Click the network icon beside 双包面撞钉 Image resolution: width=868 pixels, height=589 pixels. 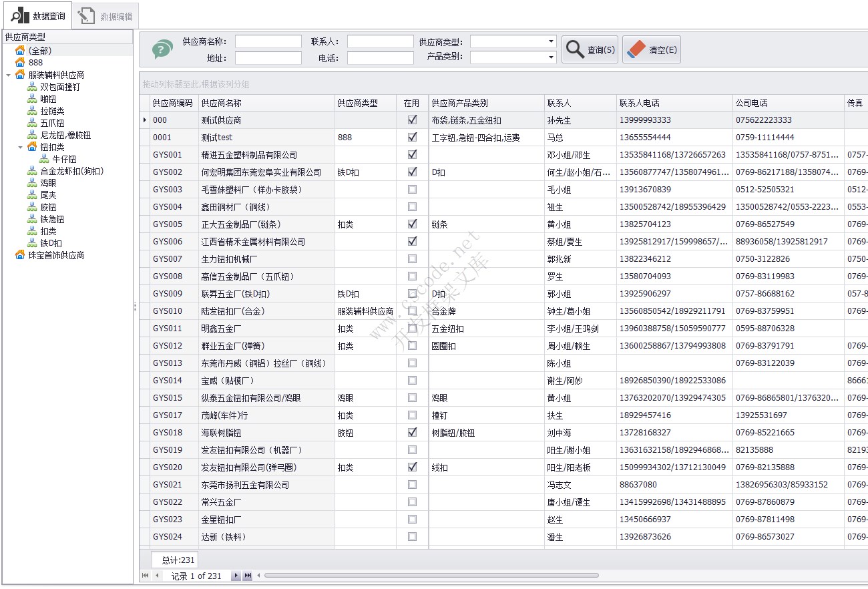(x=32, y=87)
